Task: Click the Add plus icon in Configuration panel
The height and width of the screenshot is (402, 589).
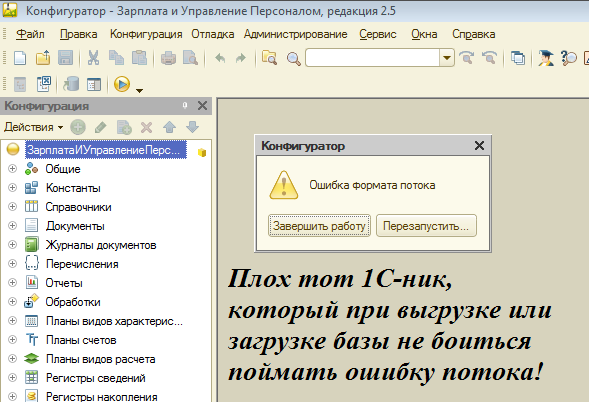Action: point(78,127)
